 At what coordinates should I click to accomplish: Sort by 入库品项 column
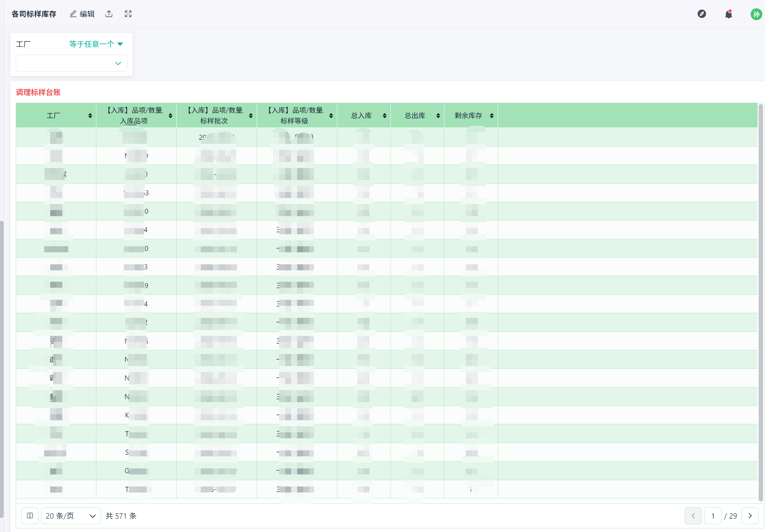(x=170, y=116)
